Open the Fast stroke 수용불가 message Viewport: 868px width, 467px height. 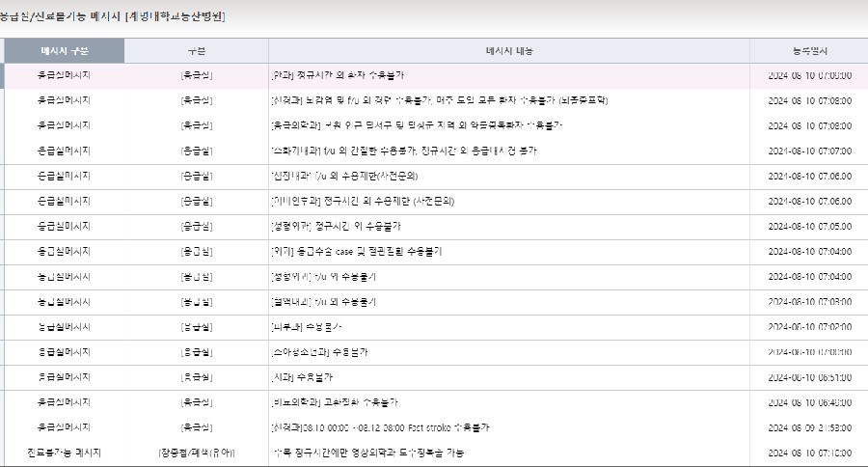(381, 426)
